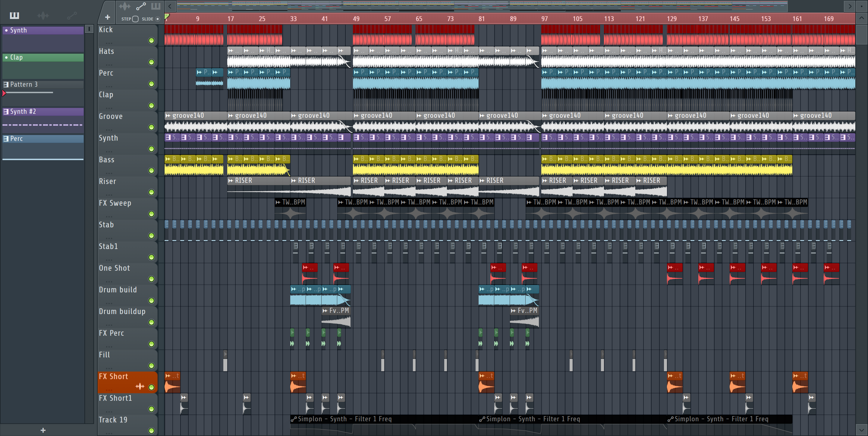Select audio clip focus icon in playlist header
This screenshot has height=436, width=868.
tap(124, 6)
